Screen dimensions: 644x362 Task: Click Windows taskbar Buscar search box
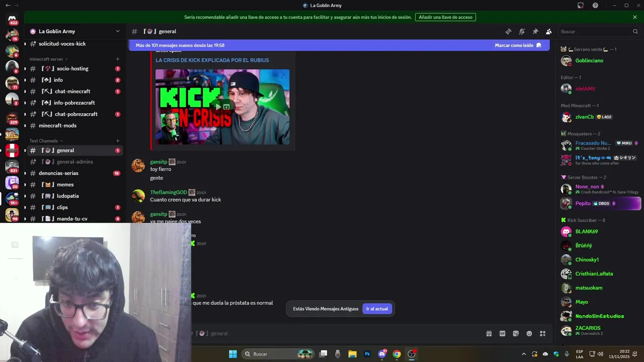pyautogui.click(x=279, y=354)
